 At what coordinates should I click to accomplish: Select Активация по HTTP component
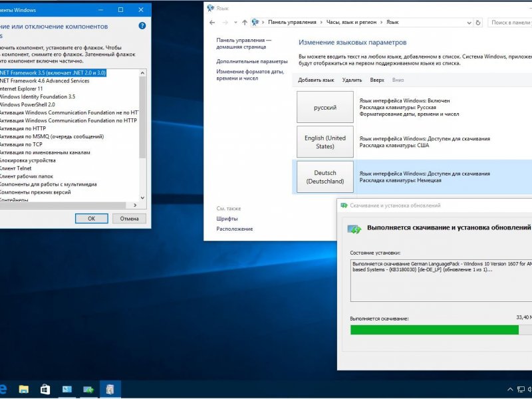point(23,128)
